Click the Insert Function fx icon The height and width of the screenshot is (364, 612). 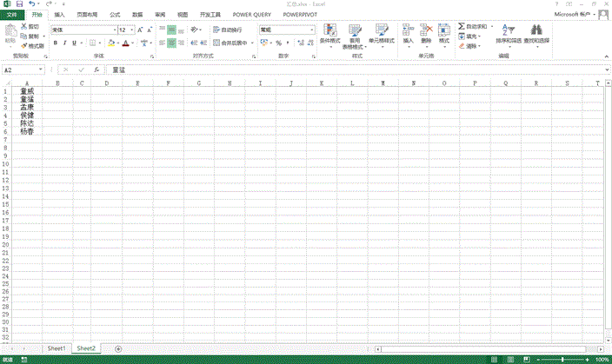(x=96, y=69)
